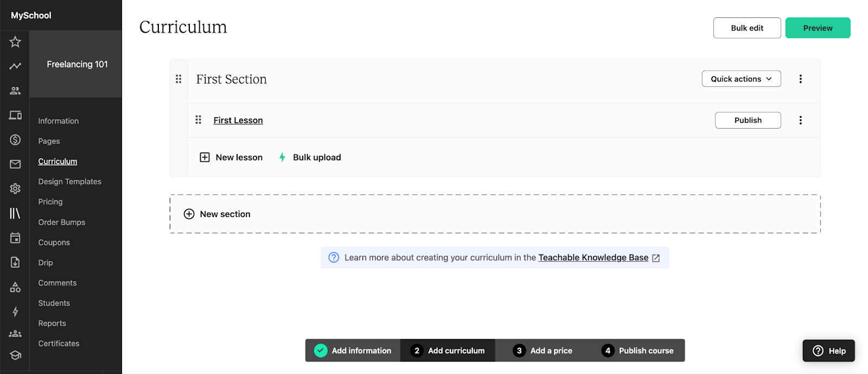Image resolution: width=868 pixels, height=374 pixels.
Task: Click the dollar sign sales icon
Action: pyautogui.click(x=15, y=140)
